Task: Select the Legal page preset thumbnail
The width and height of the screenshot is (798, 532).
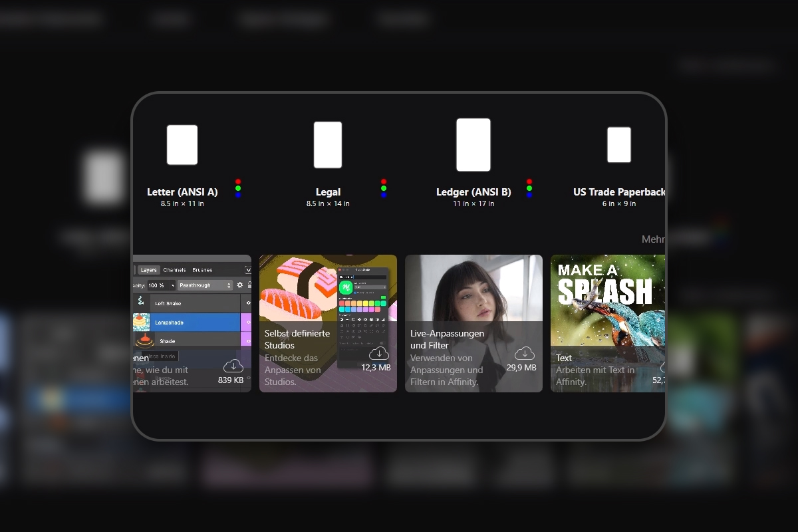Action: 328,145
